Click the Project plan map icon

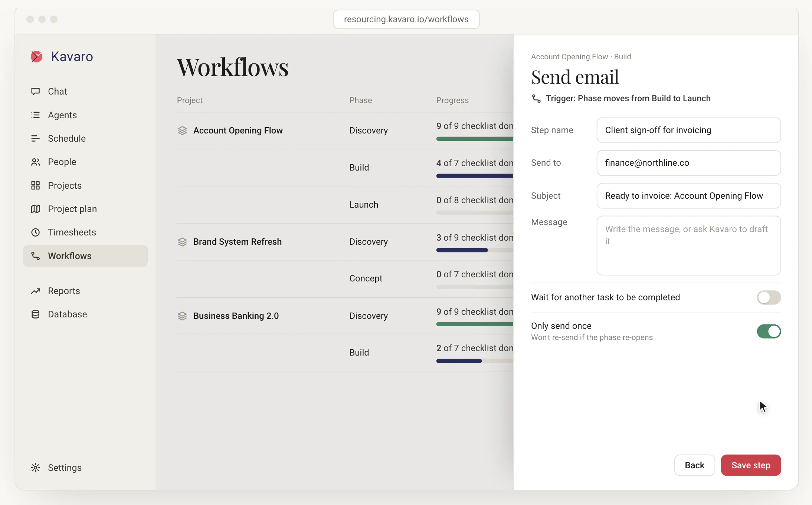click(x=36, y=209)
